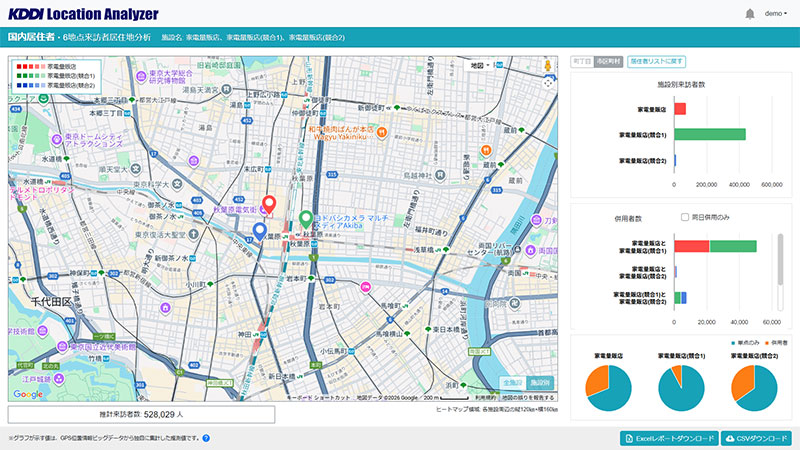800x450 pixels.
Task: Switch heatmap to 施設別 view
Action: 540,382
